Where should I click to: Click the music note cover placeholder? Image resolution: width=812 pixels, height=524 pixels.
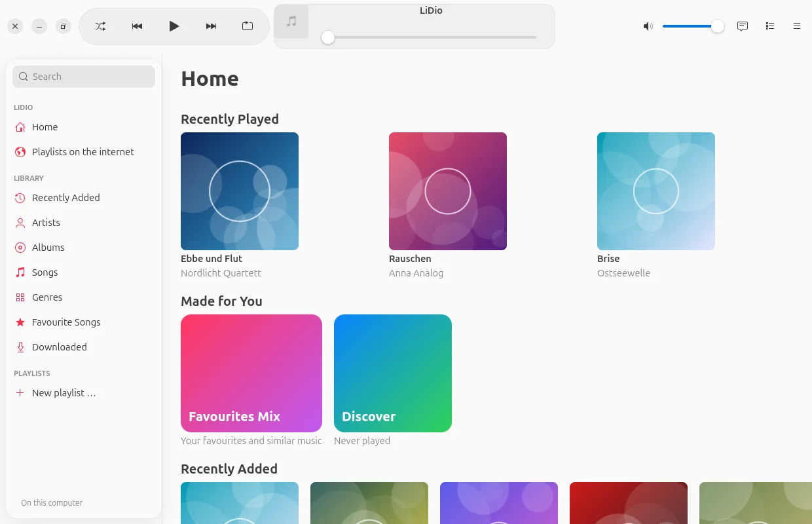(x=291, y=22)
